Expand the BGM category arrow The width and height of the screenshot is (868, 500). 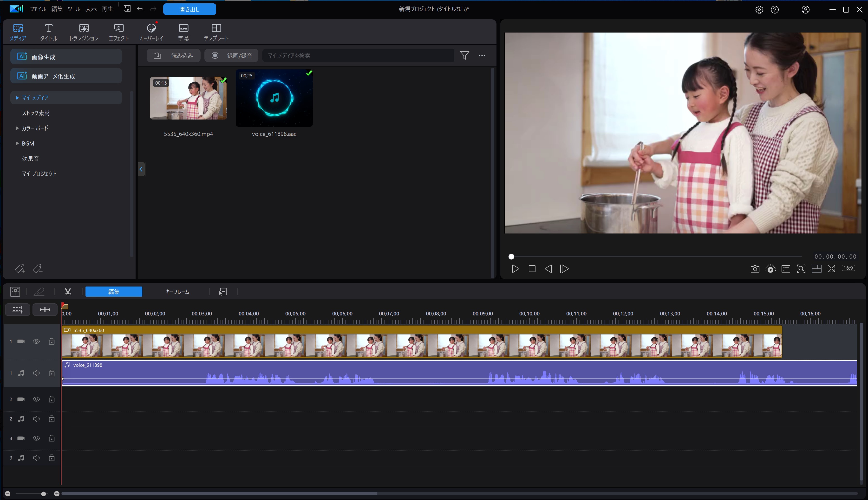click(x=17, y=144)
